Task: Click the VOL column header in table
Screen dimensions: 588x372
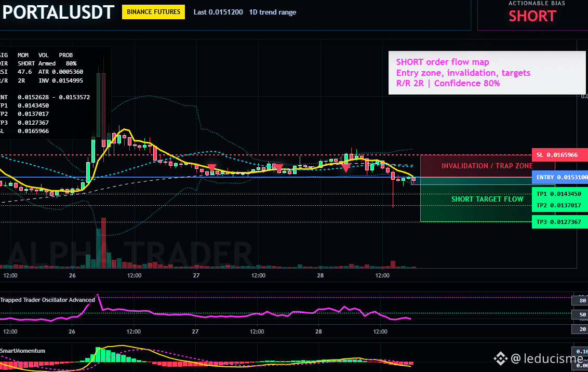Action: (x=44, y=55)
